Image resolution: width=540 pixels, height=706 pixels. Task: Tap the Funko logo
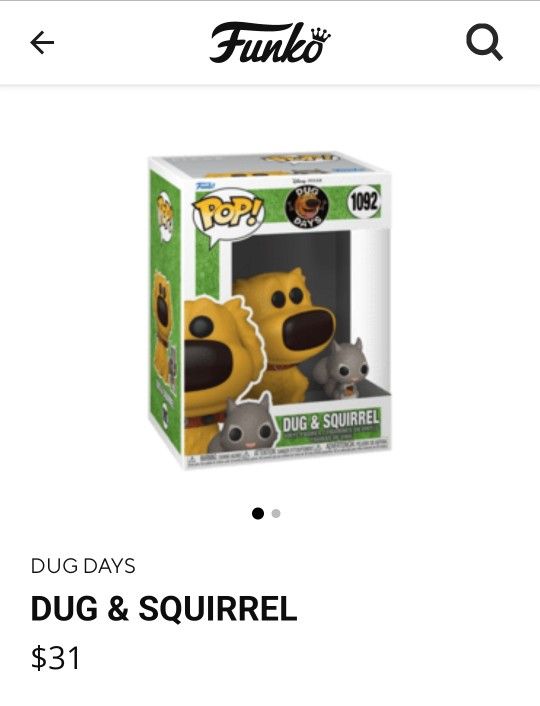click(x=270, y=42)
